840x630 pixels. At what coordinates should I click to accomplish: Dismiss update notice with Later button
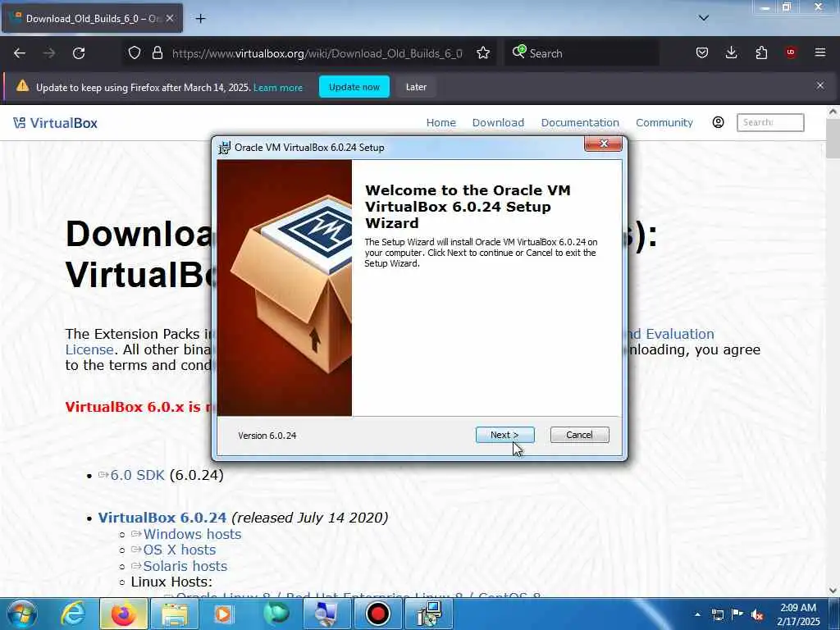click(x=416, y=87)
